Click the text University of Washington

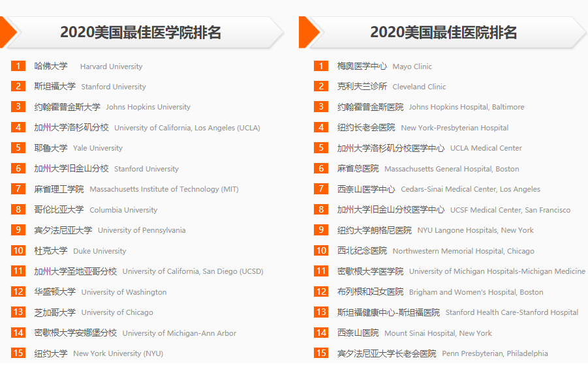tap(124, 292)
